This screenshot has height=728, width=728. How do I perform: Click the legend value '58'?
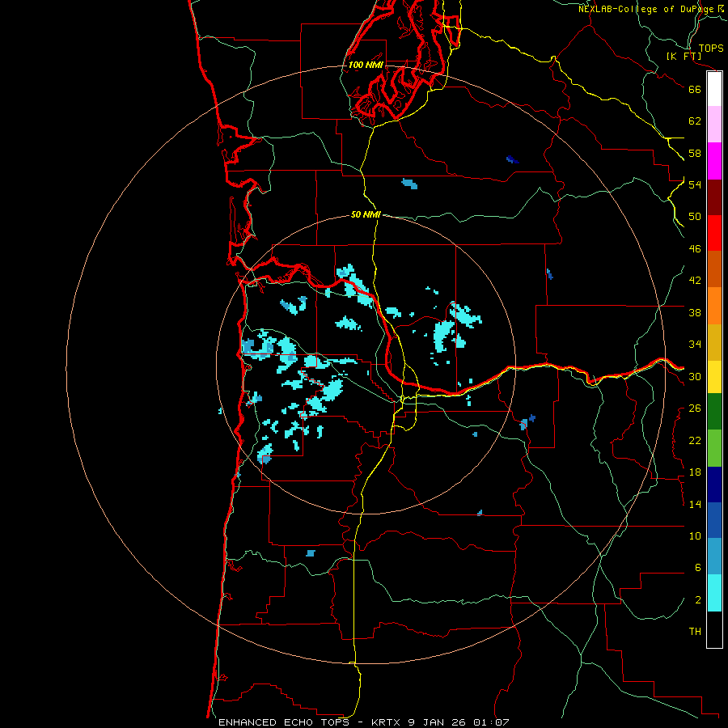pos(695,153)
